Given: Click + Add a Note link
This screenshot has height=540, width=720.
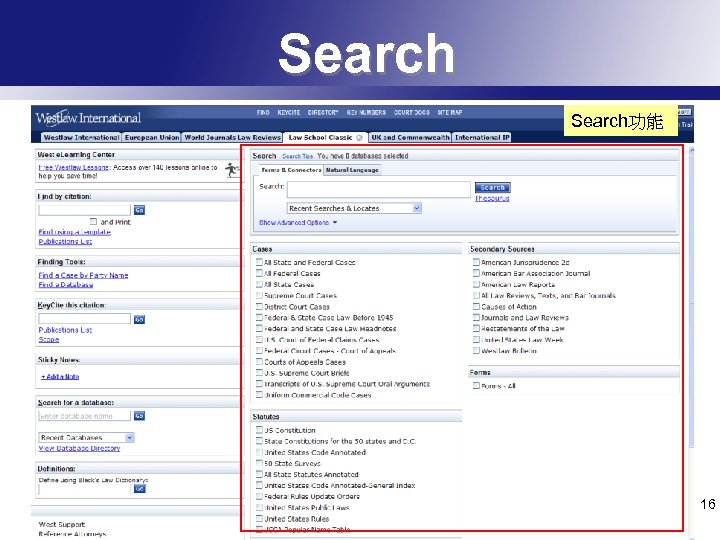Looking at the screenshot, I should pyautogui.click(x=60, y=377).
